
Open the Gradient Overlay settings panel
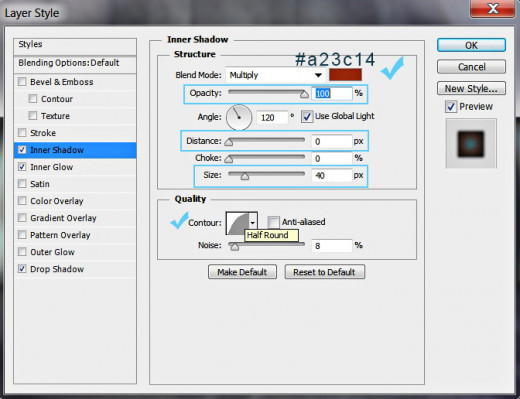(x=63, y=218)
